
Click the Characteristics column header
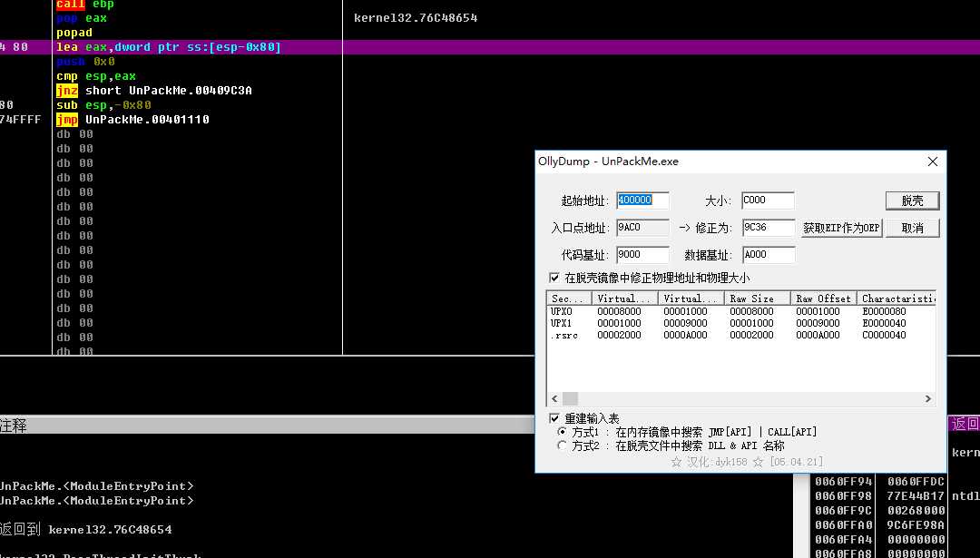(897, 299)
